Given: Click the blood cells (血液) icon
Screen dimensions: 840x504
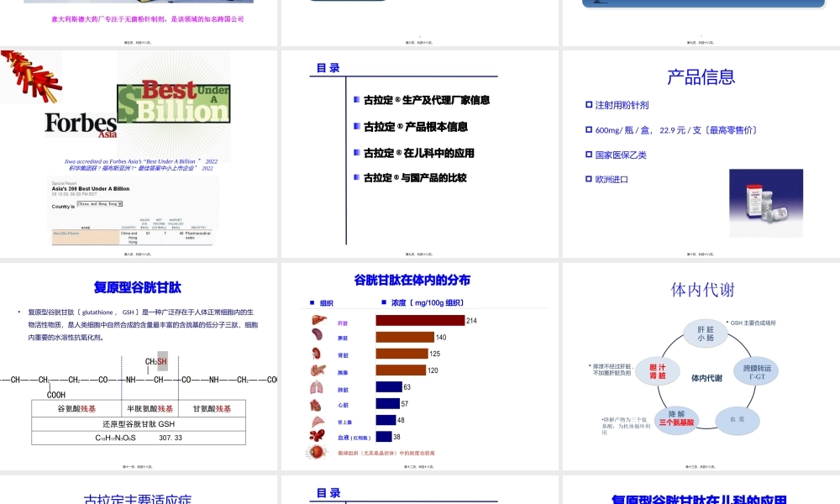Looking at the screenshot, I should pos(318,435).
